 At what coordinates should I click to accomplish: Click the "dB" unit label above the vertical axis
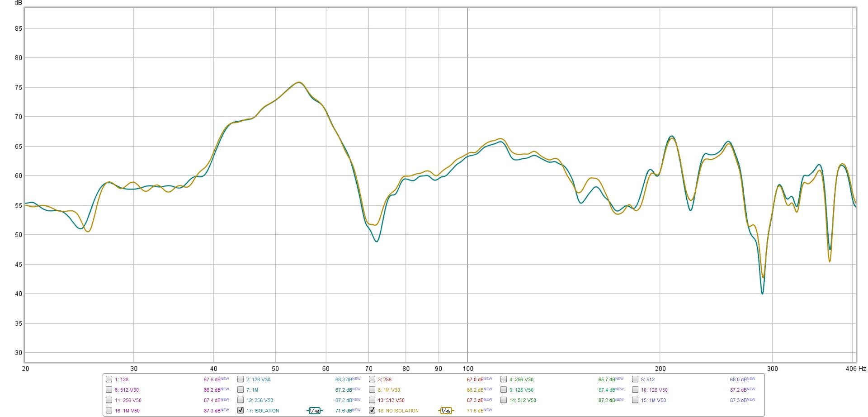tap(18, 3)
